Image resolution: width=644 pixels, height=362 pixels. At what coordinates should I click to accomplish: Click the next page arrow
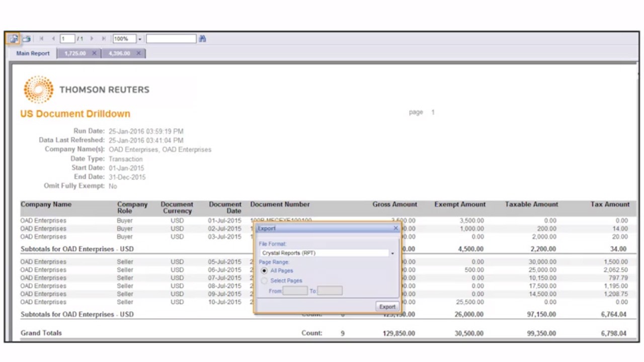pyautogui.click(x=92, y=39)
